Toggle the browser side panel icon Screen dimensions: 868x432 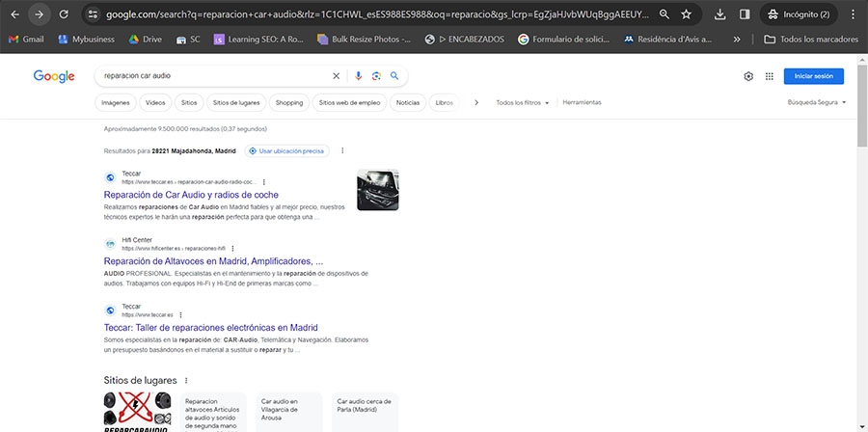click(x=745, y=14)
